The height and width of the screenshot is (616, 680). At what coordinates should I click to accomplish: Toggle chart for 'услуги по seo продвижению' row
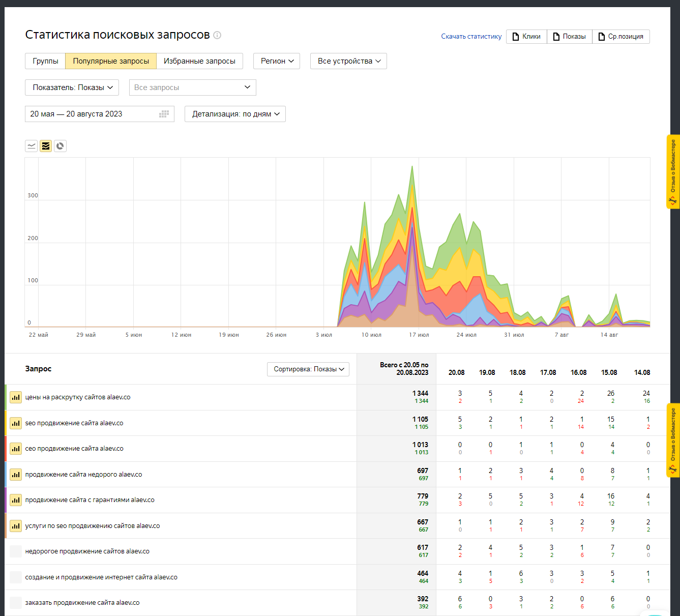(16, 526)
